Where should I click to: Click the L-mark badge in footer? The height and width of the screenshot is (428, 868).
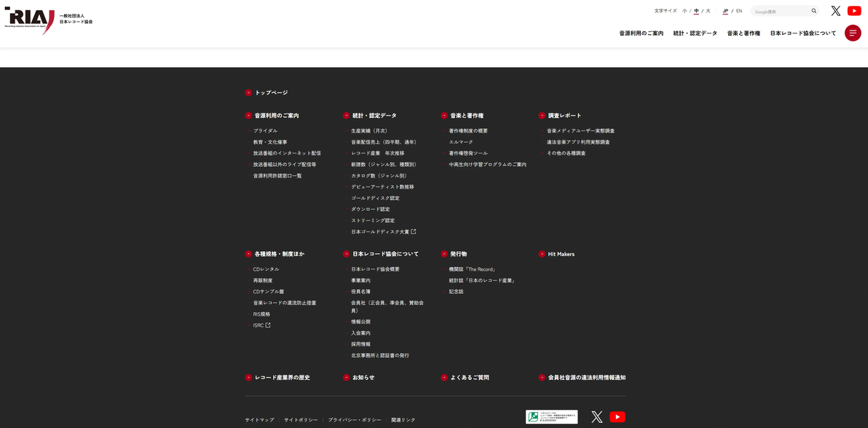pyautogui.click(x=551, y=417)
